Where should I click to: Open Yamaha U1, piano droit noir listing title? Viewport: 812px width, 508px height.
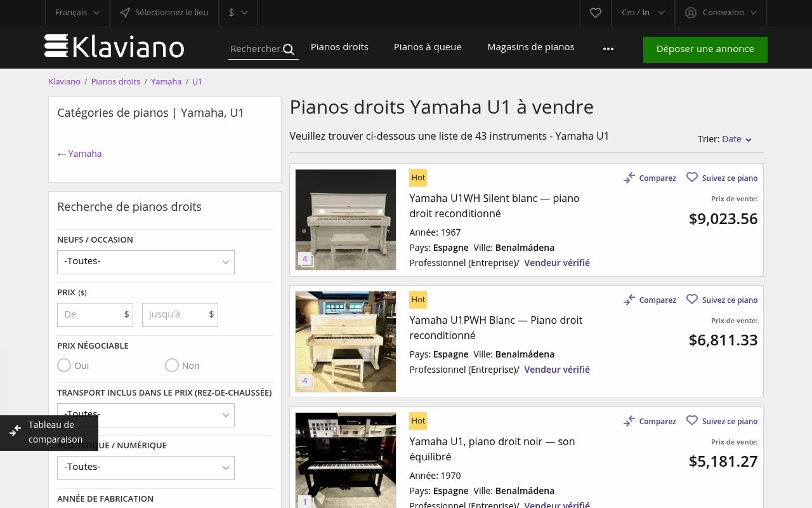[x=492, y=449]
